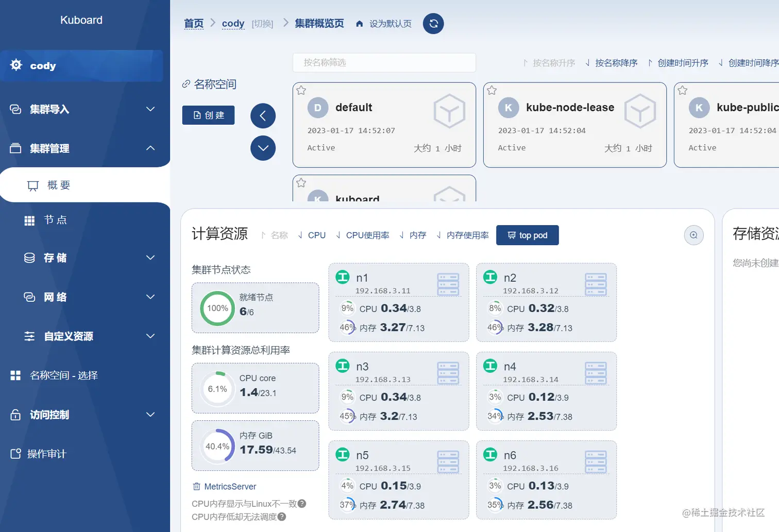The width and height of the screenshot is (779, 532).
Task: Open node n4 status icon
Action: tap(490, 366)
